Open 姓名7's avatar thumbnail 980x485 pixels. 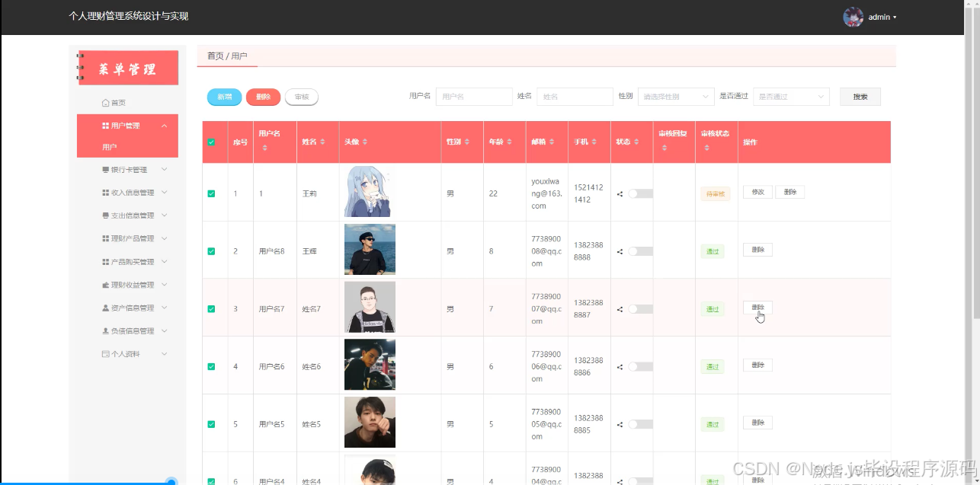[370, 307]
